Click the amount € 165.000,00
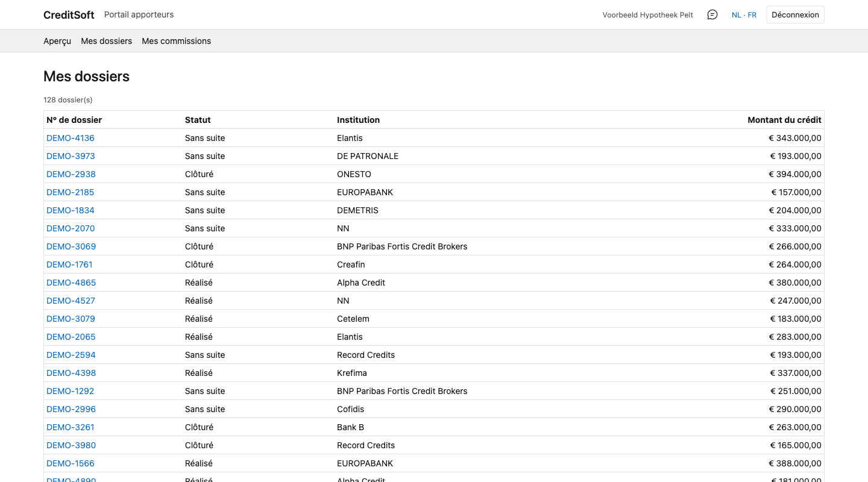Viewport: 868px width, 482px height. 796,445
